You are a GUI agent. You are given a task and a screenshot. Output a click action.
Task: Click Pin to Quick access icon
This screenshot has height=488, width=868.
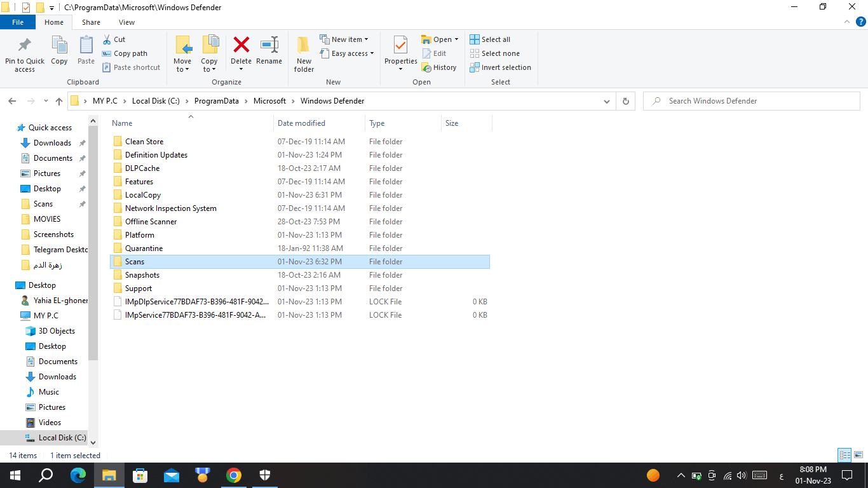(x=25, y=46)
